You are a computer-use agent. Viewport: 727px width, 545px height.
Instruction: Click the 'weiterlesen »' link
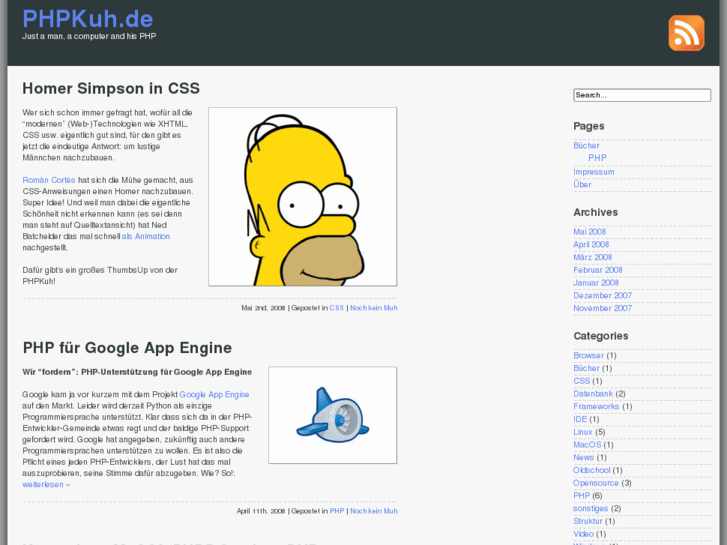tap(46, 484)
